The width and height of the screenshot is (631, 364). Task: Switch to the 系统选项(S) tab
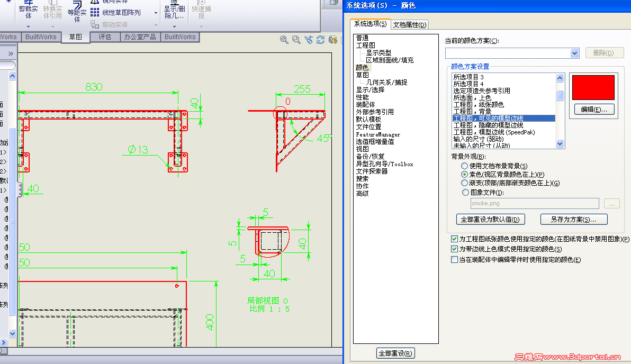point(370,24)
